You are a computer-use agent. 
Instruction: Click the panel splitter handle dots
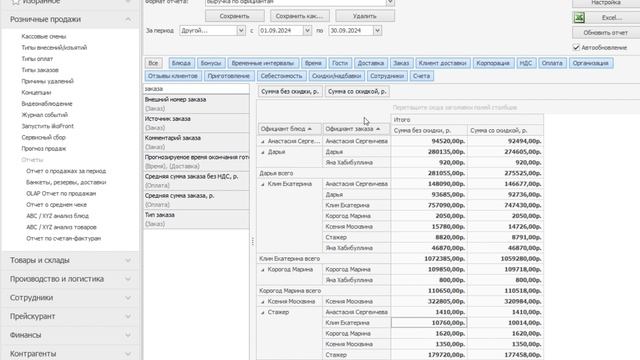[x=253, y=241]
